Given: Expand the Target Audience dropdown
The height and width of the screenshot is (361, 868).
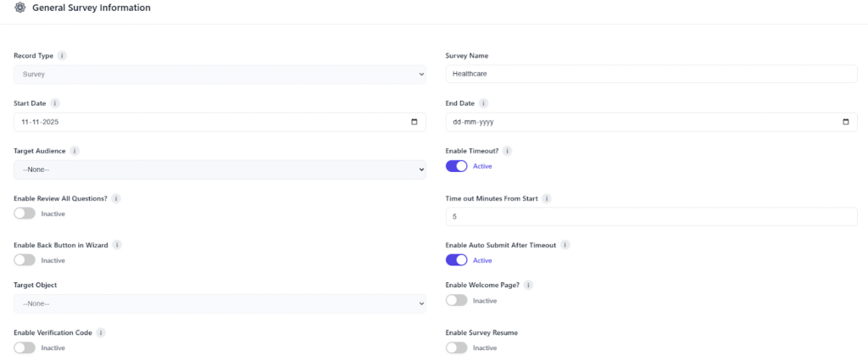Looking at the screenshot, I should [x=220, y=169].
